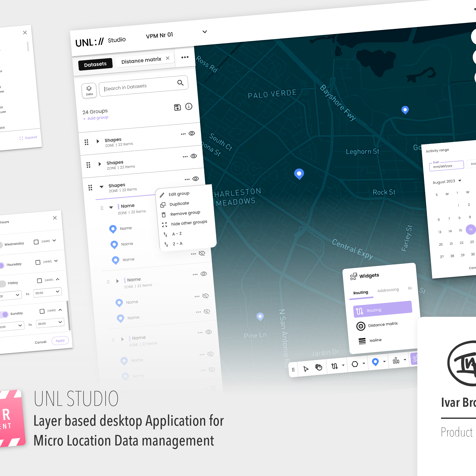Show the hidden third Name item with crossed eye
This screenshot has height=476, width=476.
[202, 253]
